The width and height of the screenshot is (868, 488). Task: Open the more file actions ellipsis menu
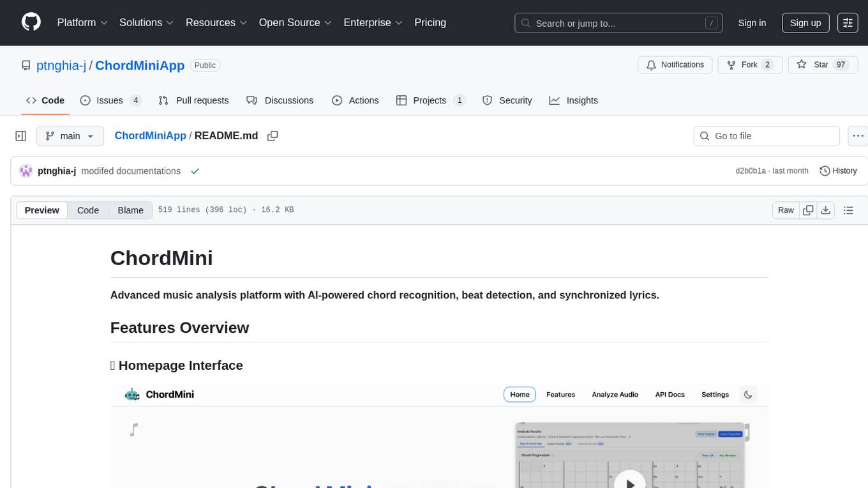click(858, 136)
